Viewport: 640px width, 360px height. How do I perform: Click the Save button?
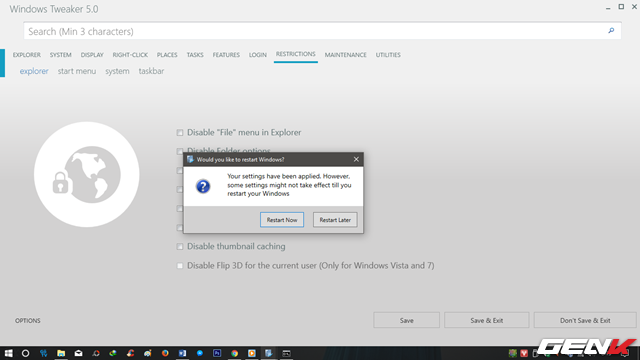point(407,320)
